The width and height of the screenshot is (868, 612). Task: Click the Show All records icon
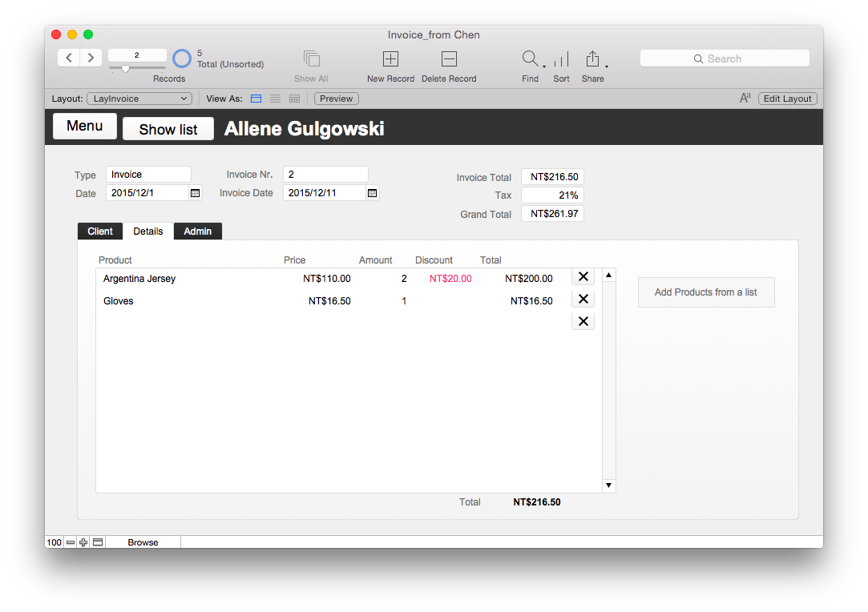click(312, 58)
